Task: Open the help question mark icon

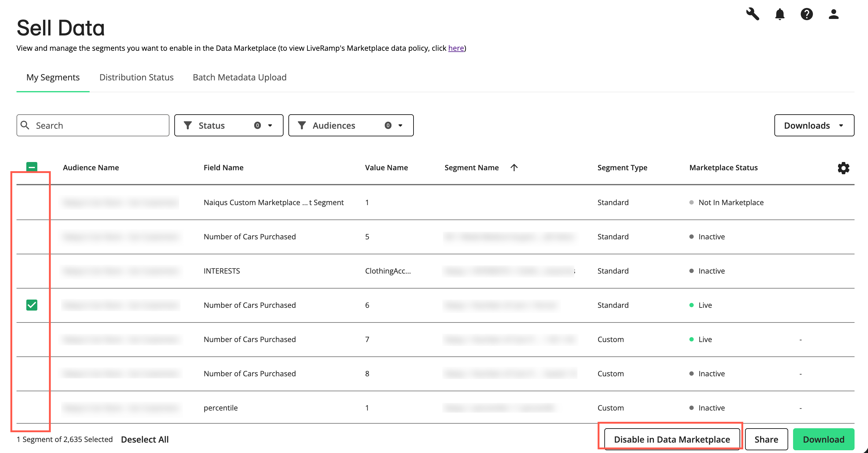Action: coord(807,14)
